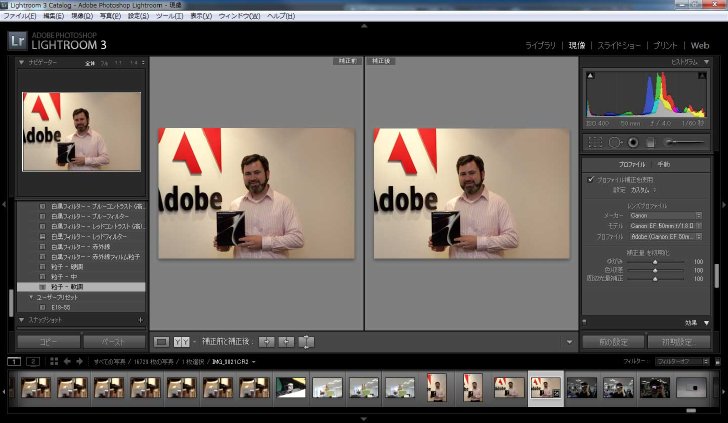Add a new snapshot with plus icon

coord(141,320)
